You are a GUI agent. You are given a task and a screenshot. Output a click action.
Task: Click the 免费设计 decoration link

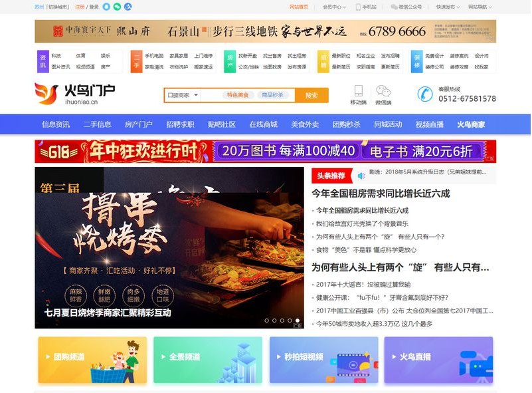pos(434,56)
